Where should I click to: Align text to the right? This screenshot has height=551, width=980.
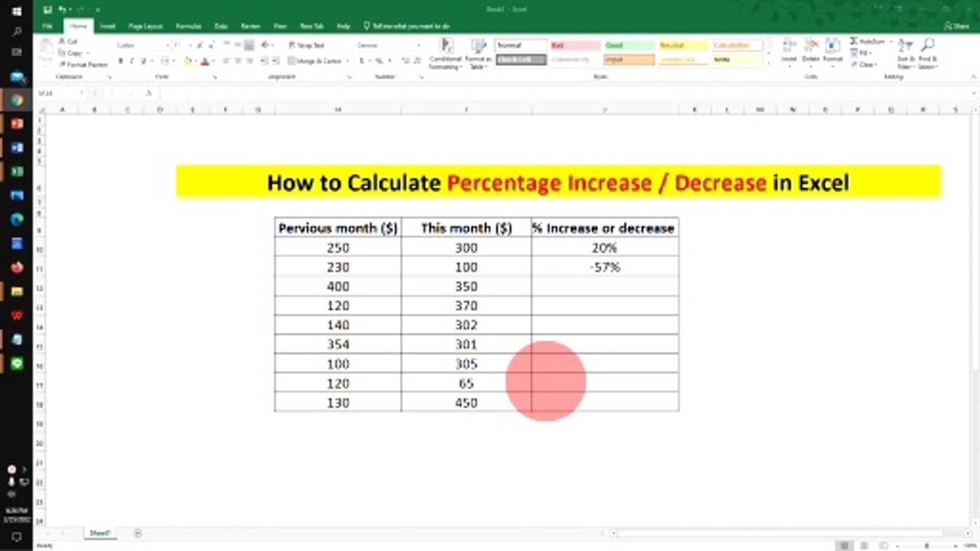[250, 61]
